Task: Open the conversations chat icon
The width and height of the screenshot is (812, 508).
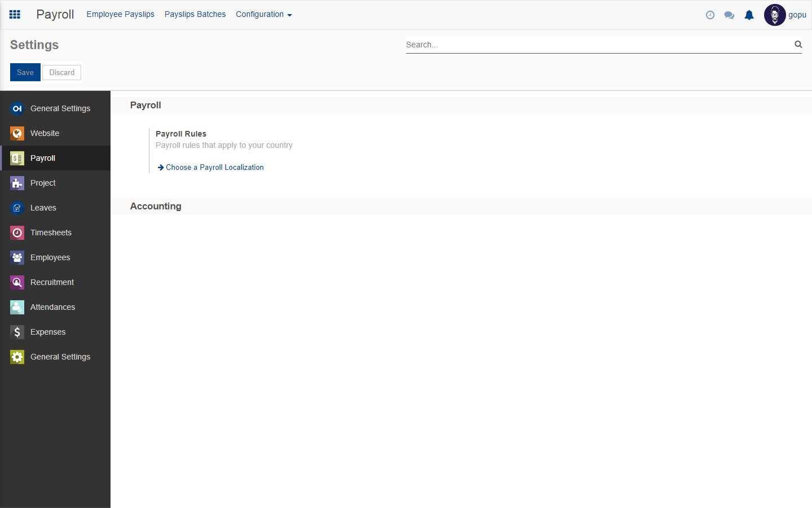Action: 729,15
